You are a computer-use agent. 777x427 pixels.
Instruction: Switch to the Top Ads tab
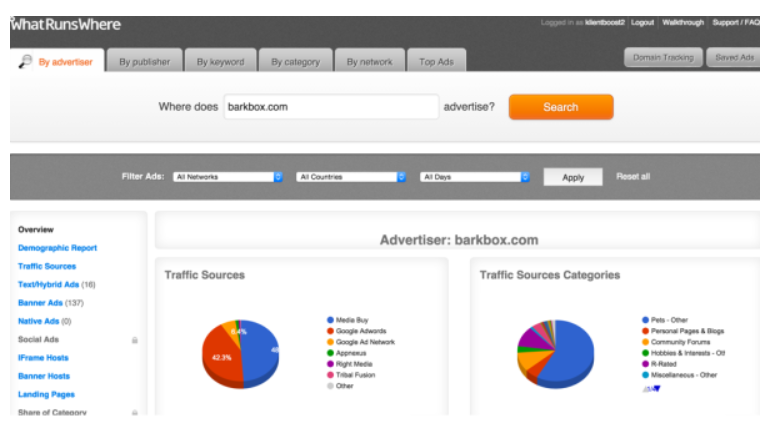coord(436,60)
